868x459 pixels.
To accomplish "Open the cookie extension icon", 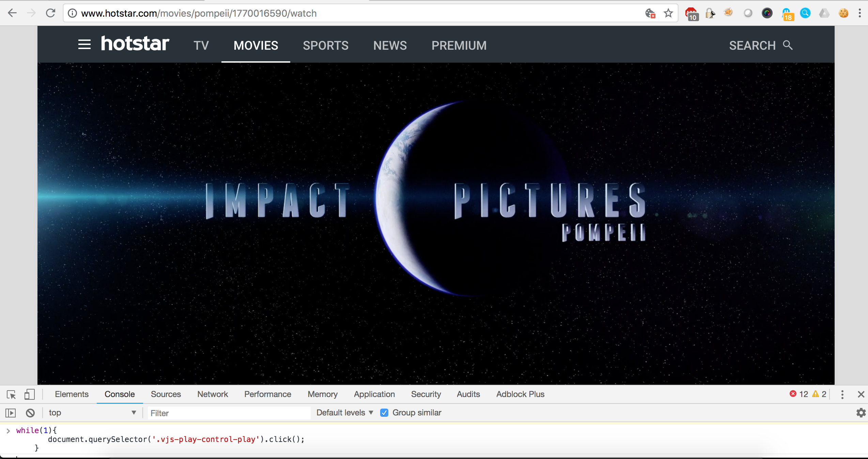I will tap(843, 13).
